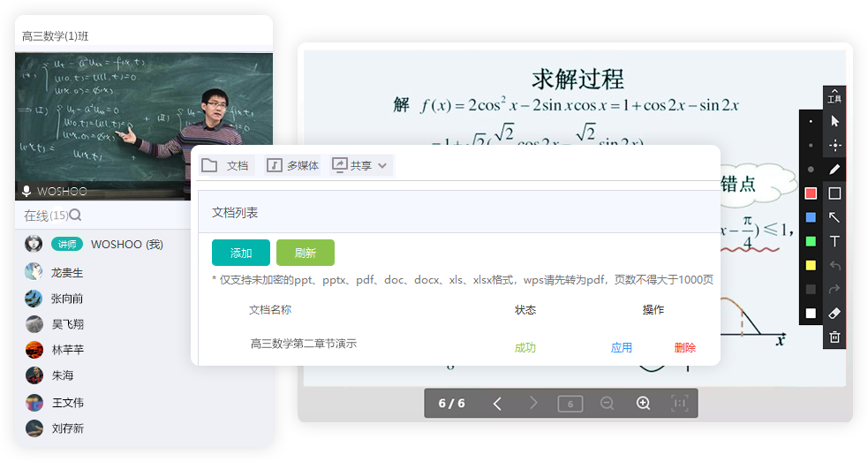Click avatar of 林芊芊
This screenshot has height=462, width=868.
tap(34, 350)
